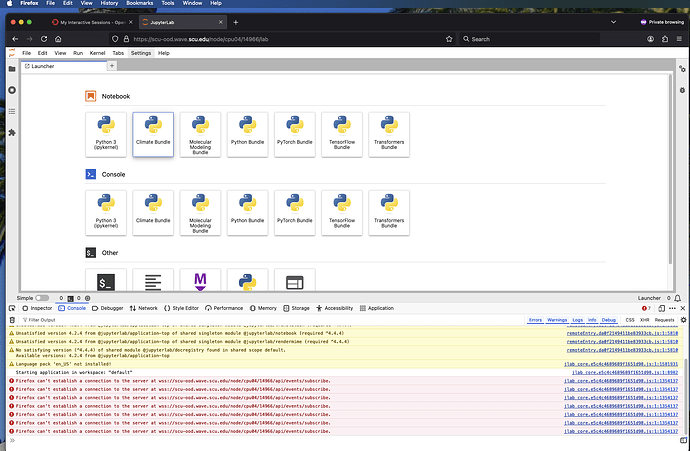
Task: Open the JupyterLab file browser sidebar icon
Action: pos(12,69)
